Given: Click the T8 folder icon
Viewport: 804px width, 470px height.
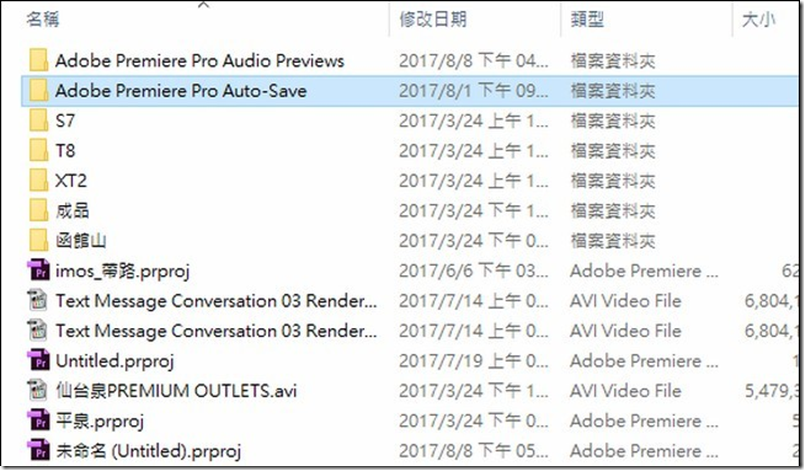Looking at the screenshot, I should [x=39, y=150].
